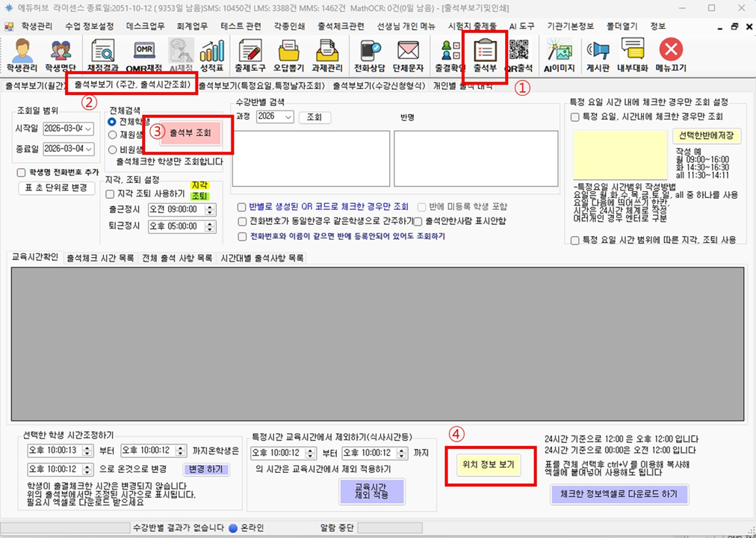Image resolution: width=756 pixels, height=538 pixels.
Task: Open the OMR채점 tool
Action: pos(143,54)
